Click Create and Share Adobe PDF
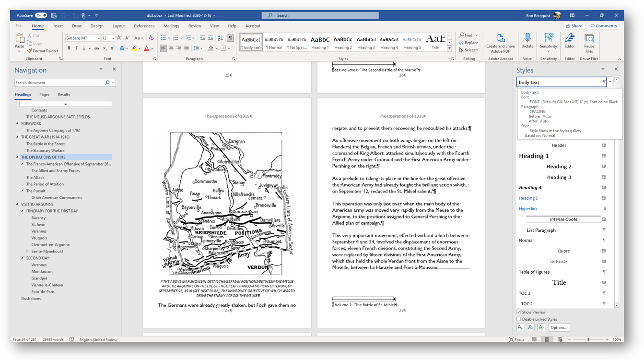Screen dimensions: 644x362 [500, 42]
